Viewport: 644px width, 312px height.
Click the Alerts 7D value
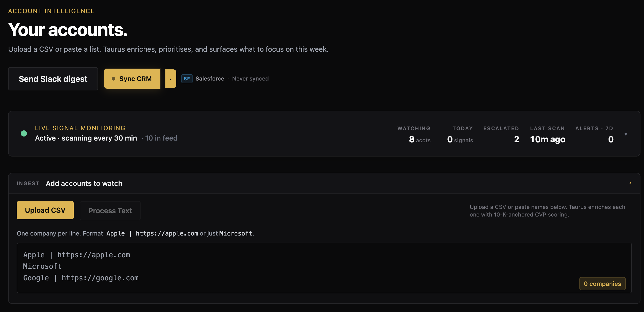pyautogui.click(x=611, y=139)
